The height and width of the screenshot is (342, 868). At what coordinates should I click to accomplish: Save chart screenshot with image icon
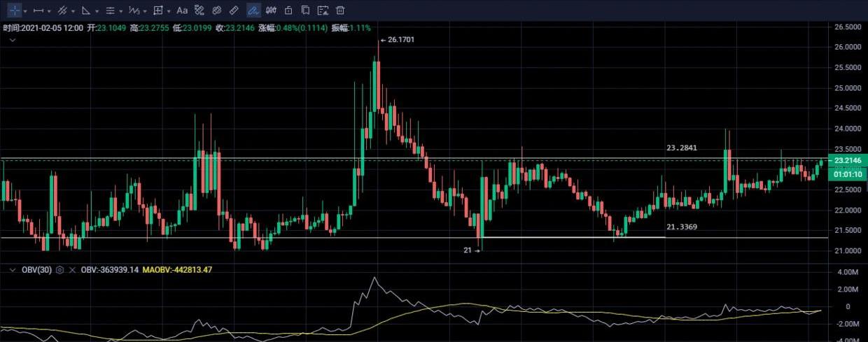tap(323, 10)
